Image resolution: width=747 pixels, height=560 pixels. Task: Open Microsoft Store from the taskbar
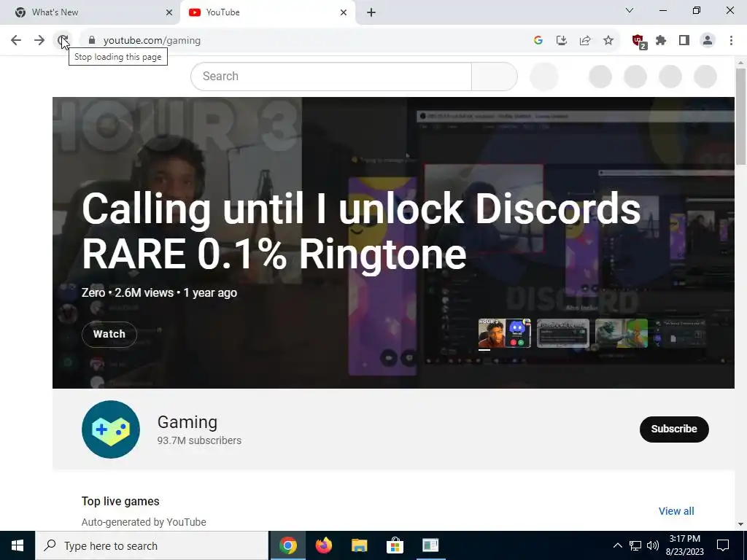point(395,545)
